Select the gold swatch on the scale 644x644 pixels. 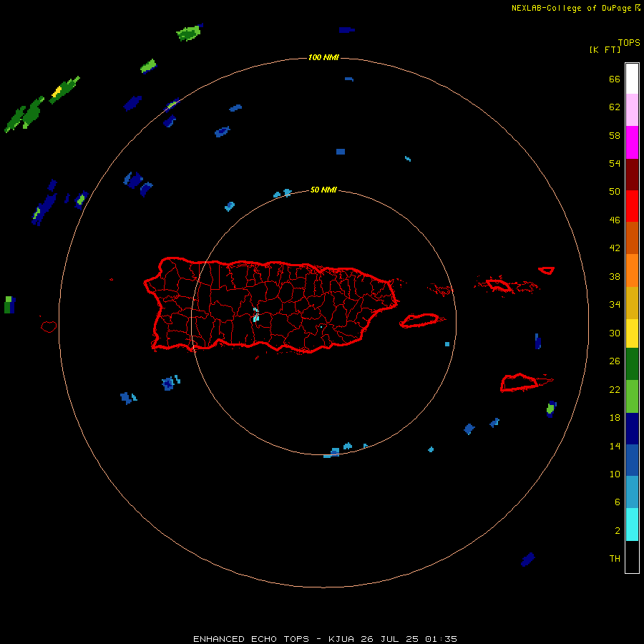point(632,303)
